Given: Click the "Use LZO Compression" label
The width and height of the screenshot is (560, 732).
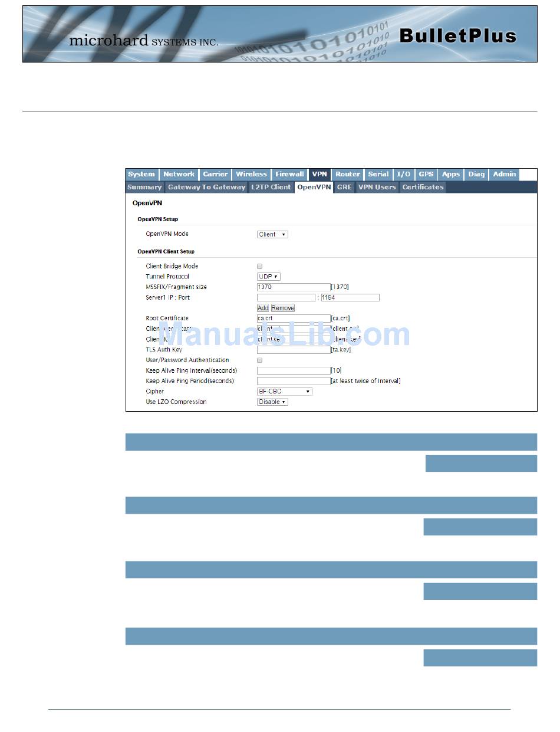Looking at the screenshot, I should tap(176, 402).
